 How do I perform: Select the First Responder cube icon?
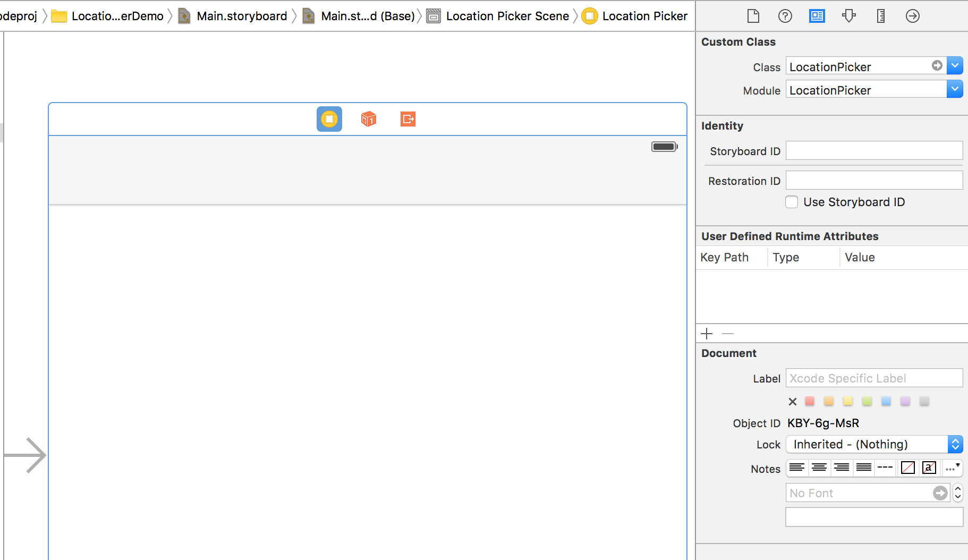368,119
